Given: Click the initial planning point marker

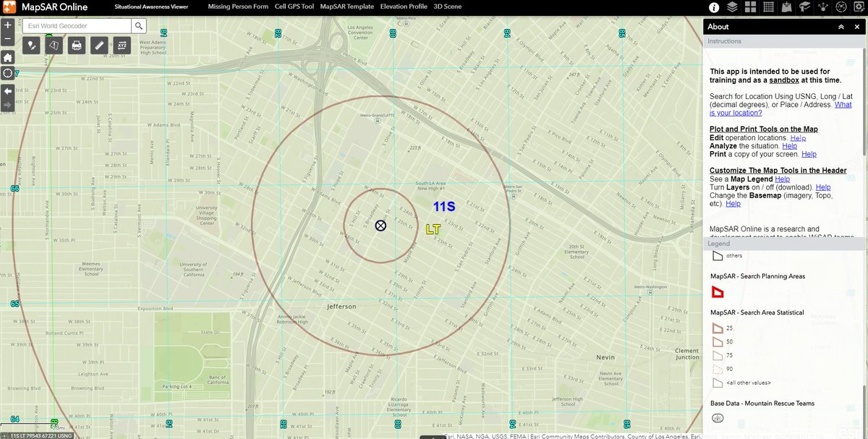Looking at the screenshot, I should point(380,226).
